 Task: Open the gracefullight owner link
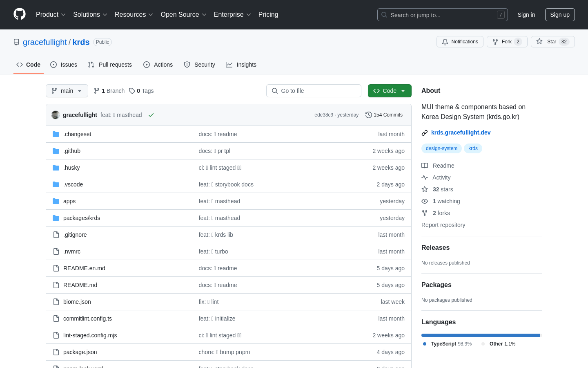[45, 42]
